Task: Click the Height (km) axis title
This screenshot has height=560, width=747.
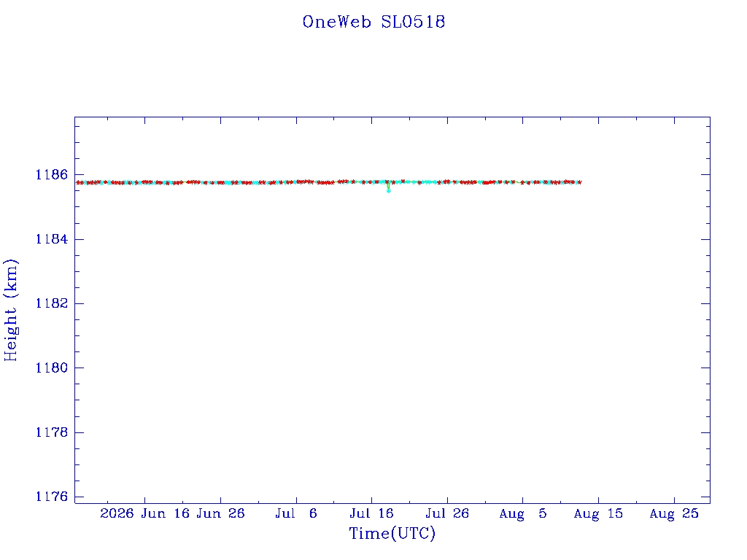Action: coord(11,310)
